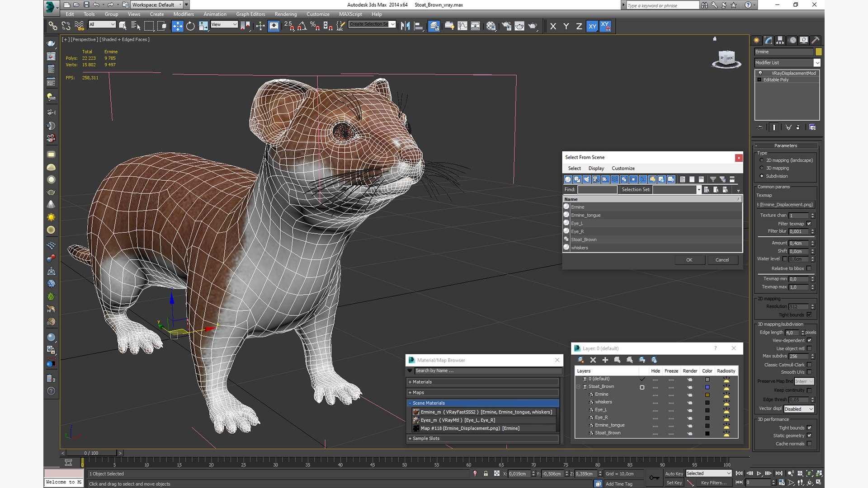Screen dimensions: 868x488
Task: Click Delete layer X icon in Layer dialog
Action: point(593,360)
